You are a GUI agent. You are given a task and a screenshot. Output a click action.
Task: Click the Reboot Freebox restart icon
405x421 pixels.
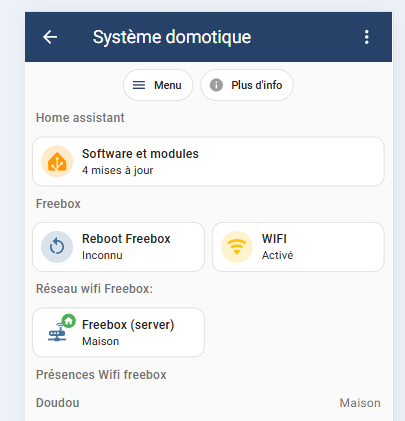tap(57, 247)
